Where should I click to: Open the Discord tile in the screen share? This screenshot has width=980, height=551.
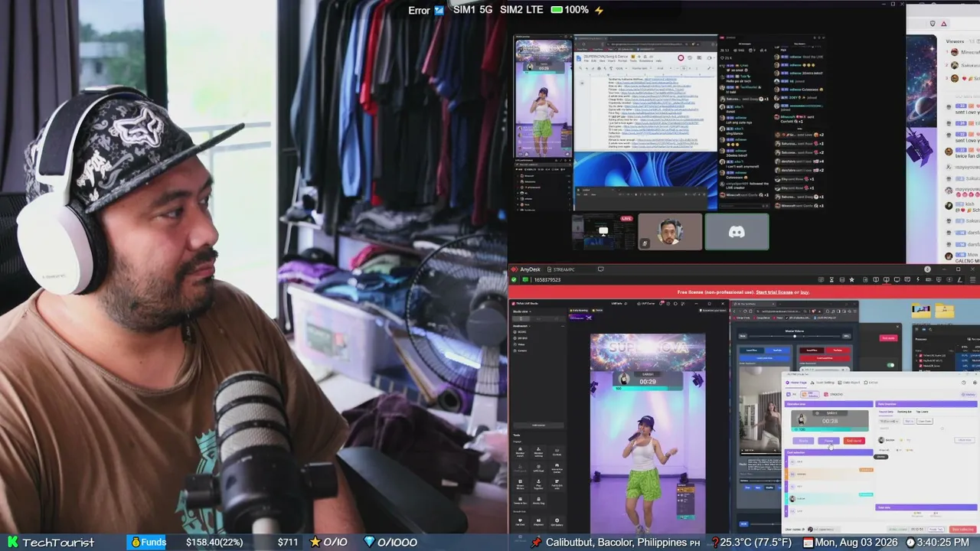click(x=737, y=231)
